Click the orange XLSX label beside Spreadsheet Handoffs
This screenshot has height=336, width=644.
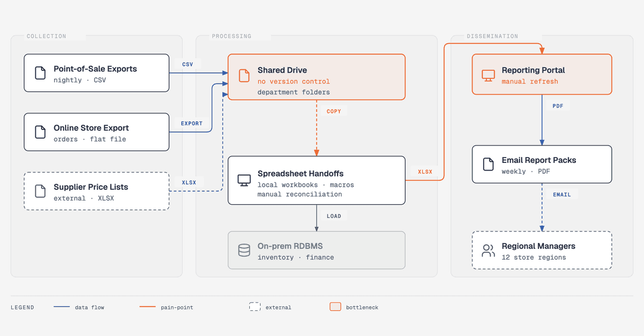pyautogui.click(x=425, y=171)
